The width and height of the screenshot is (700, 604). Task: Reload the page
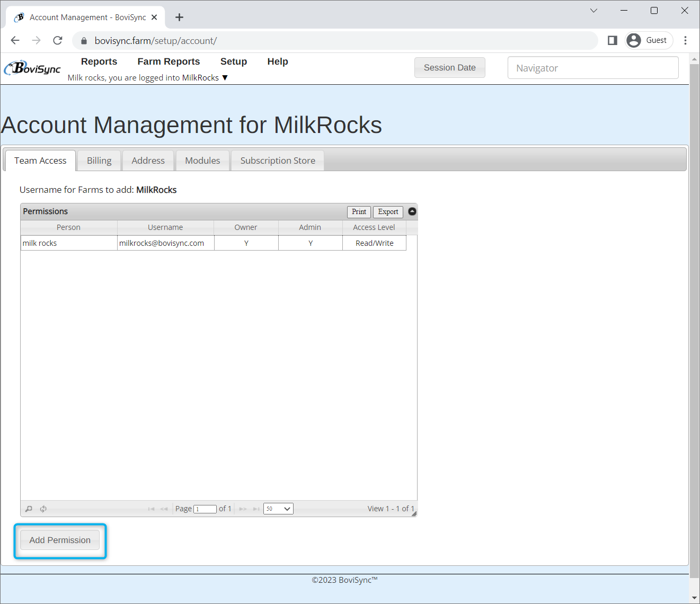coord(58,40)
